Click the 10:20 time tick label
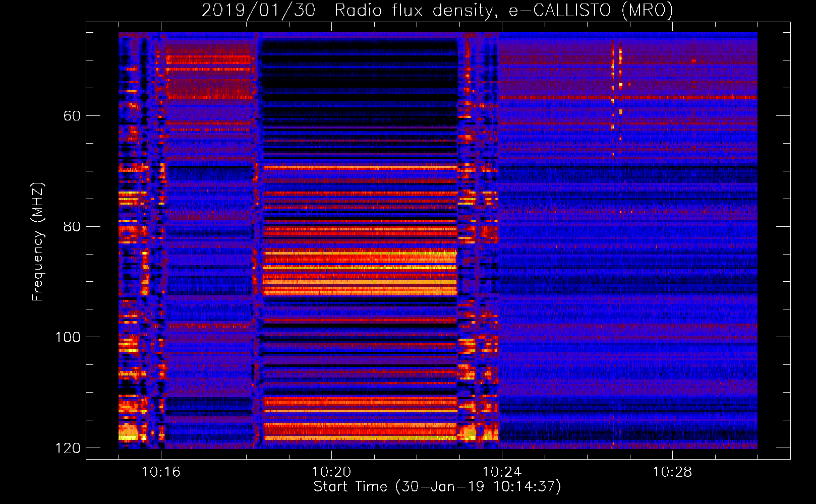The width and height of the screenshot is (816, 504). coord(331,472)
